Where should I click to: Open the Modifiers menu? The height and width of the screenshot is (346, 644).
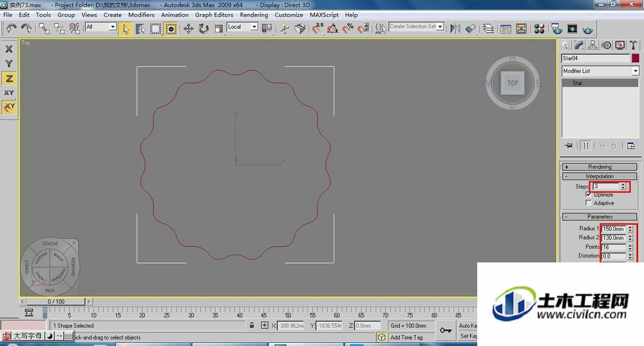(141, 15)
